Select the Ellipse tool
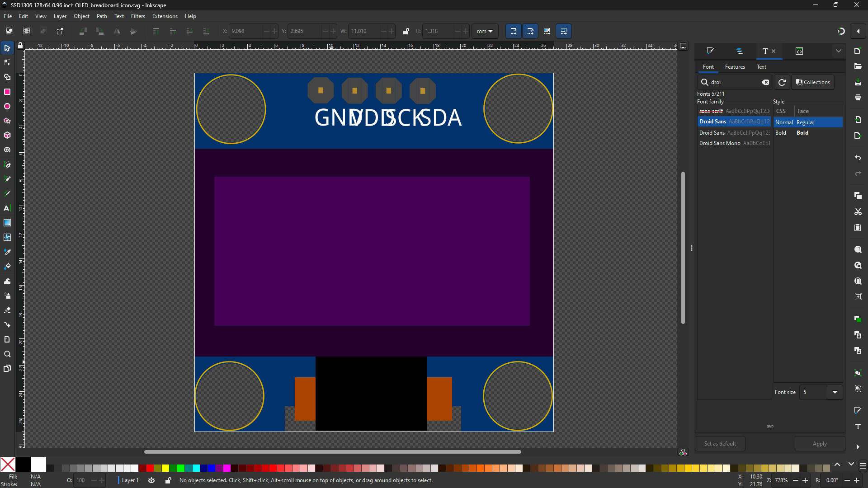 point(8,106)
